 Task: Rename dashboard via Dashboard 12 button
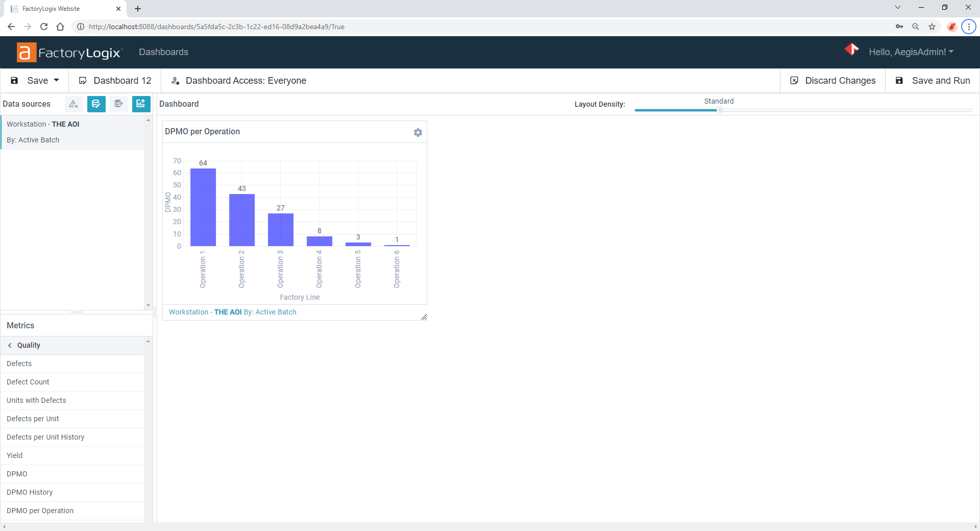pyautogui.click(x=115, y=81)
